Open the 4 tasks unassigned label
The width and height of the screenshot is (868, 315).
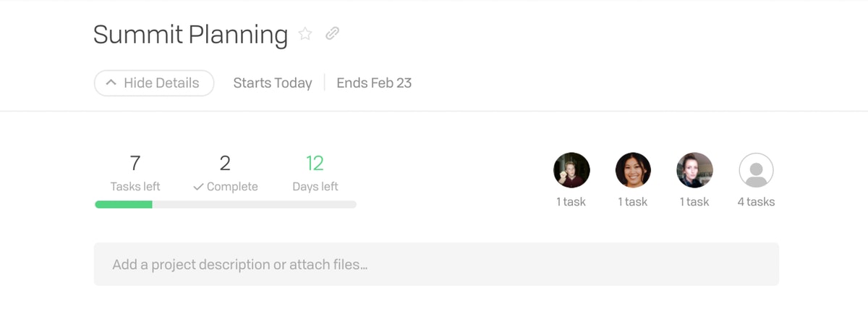(756, 202)
